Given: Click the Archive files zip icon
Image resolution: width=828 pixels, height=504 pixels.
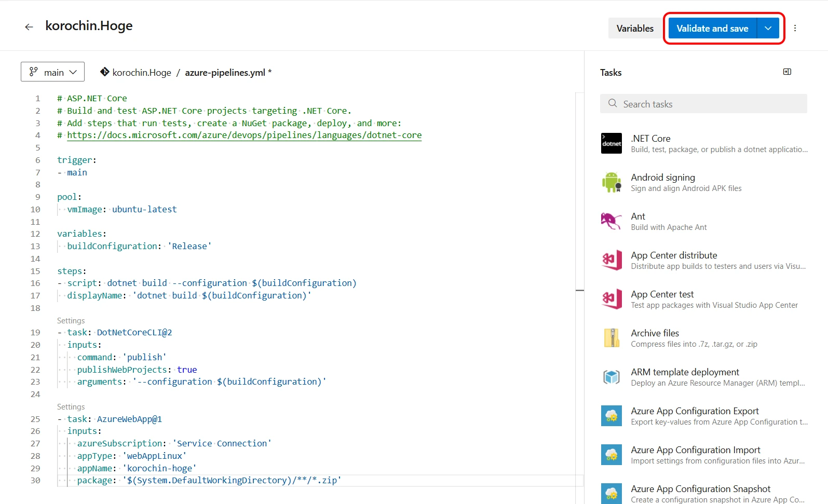Looking at the screenshot, I should coord(611,338).
